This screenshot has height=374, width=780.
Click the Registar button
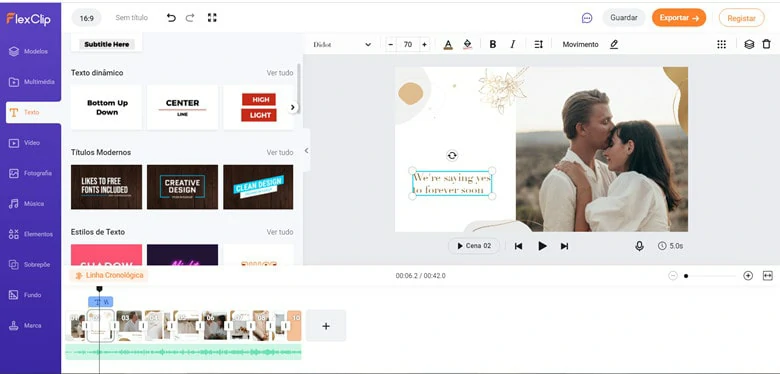tap(742, 18)
